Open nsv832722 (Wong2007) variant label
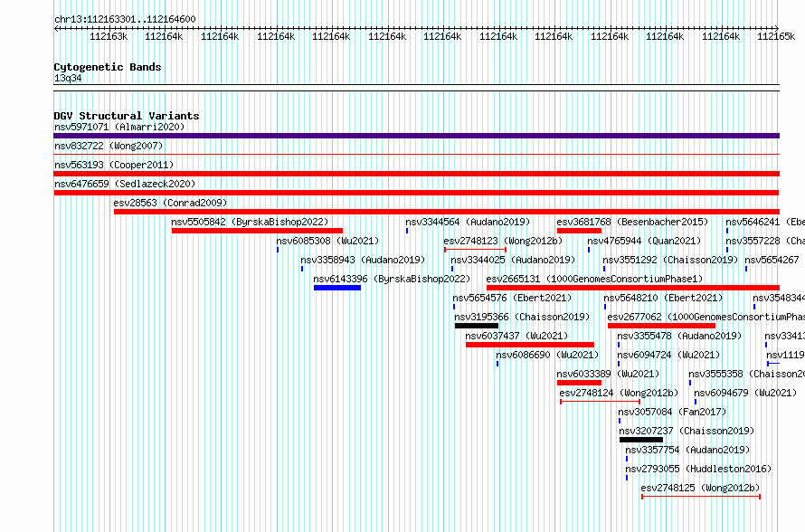 [109, 146]
